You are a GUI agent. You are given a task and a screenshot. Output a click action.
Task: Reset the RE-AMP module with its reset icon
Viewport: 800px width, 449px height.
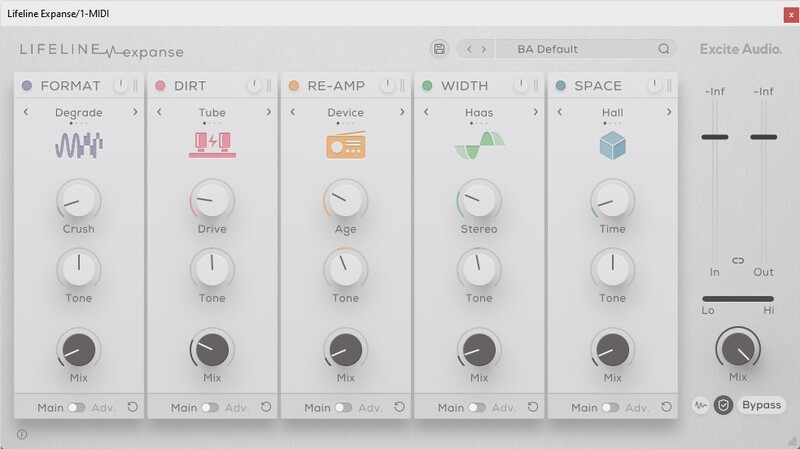(399, 407)
